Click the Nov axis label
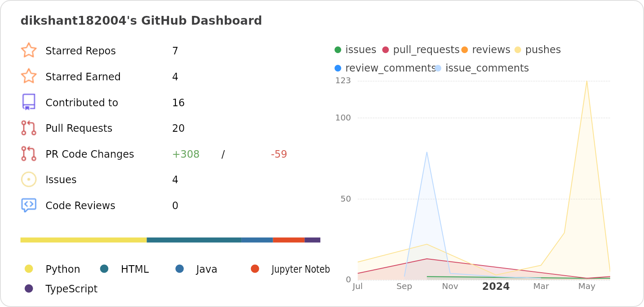The image size is (644, 307). pyautogui.click(x=450, y=287)
